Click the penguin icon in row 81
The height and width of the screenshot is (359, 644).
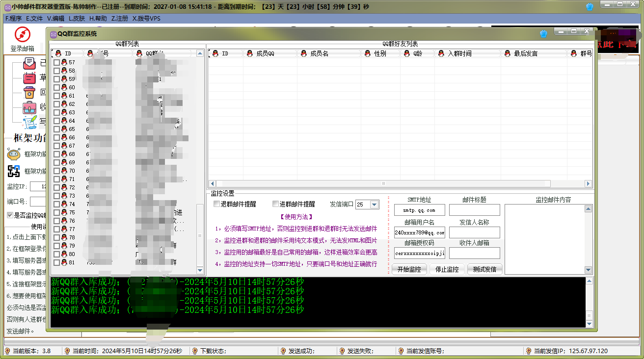pos(64,262)
